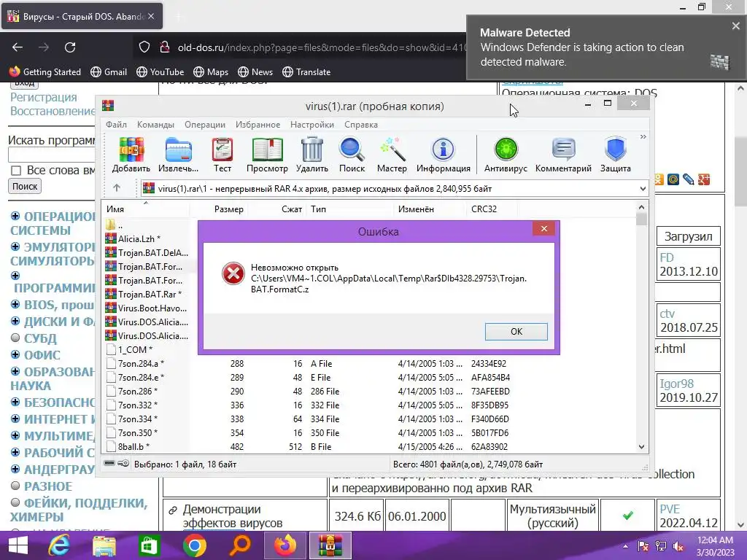Open Windows Start button

(x=18, y=545)
